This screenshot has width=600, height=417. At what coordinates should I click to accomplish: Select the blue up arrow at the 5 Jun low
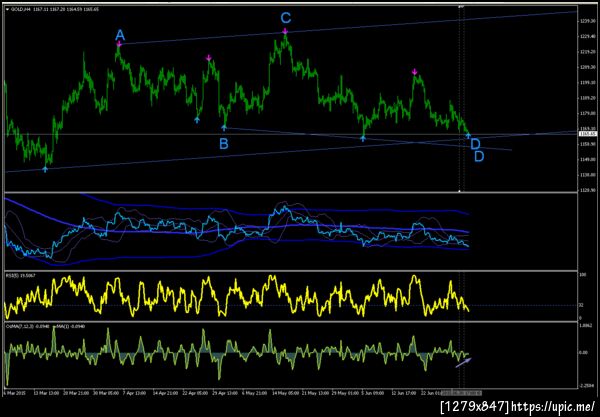click(x=363, y=138)
